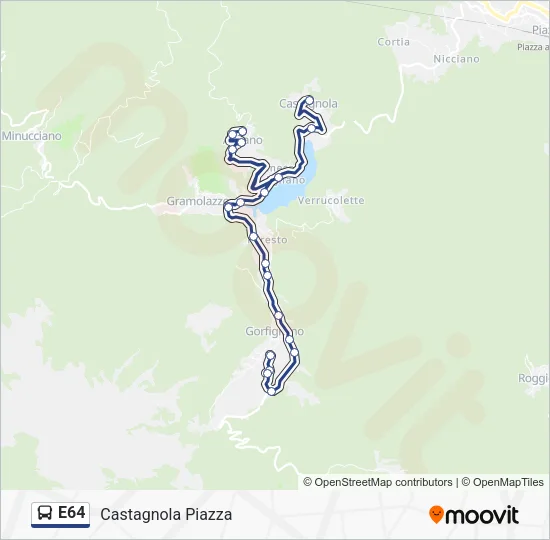Image resolution: width=550 pixels, height=540 pixels.
Task: Select the stop marker on the lake shore
Action: [x=264, y=192]
